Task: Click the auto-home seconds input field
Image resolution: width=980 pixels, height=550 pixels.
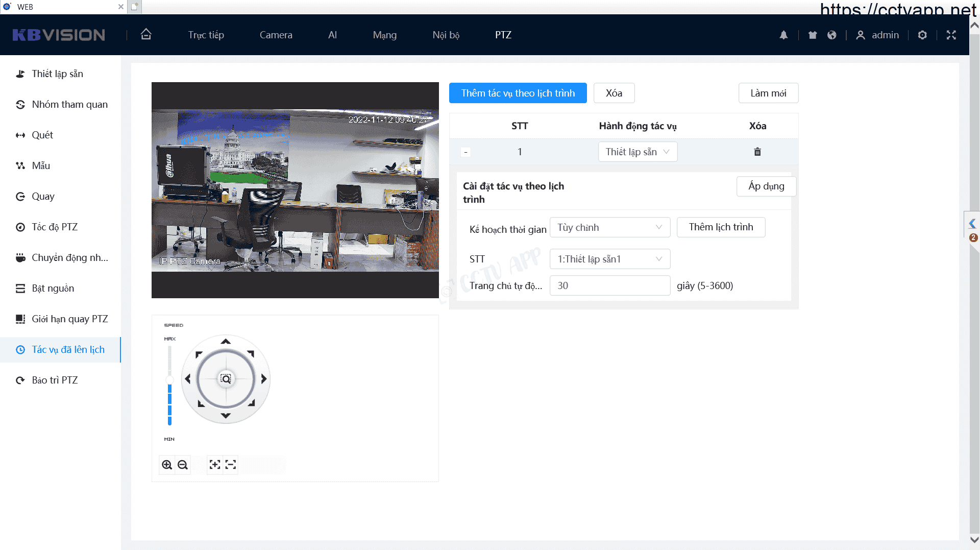Action: pyautogui.click(x=609, y=285)
